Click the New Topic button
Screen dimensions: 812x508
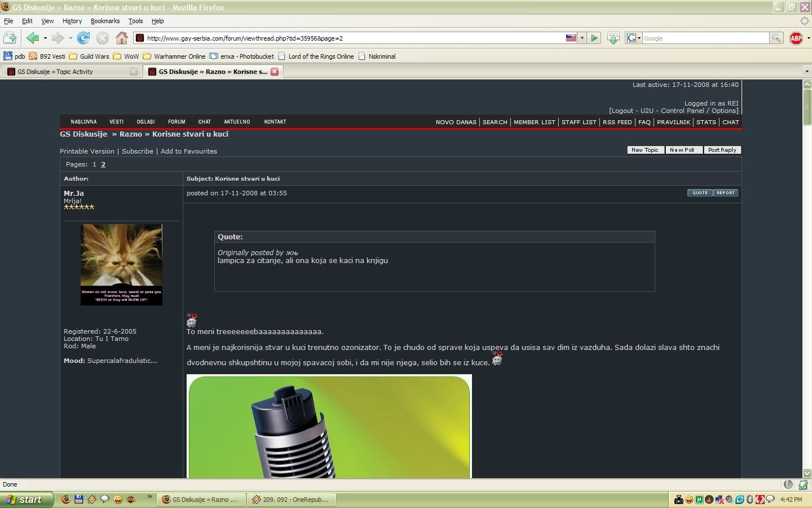tap(645, 150)
